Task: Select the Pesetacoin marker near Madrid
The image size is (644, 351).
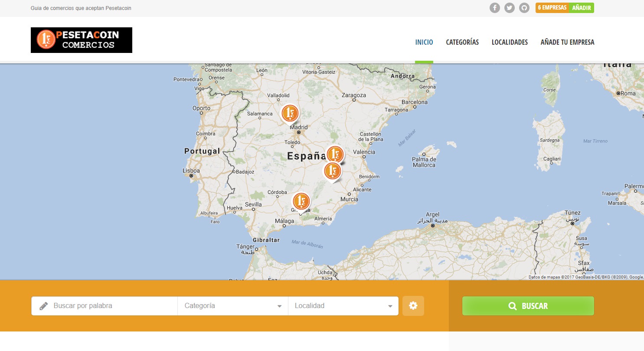Action: click(290, 115)
